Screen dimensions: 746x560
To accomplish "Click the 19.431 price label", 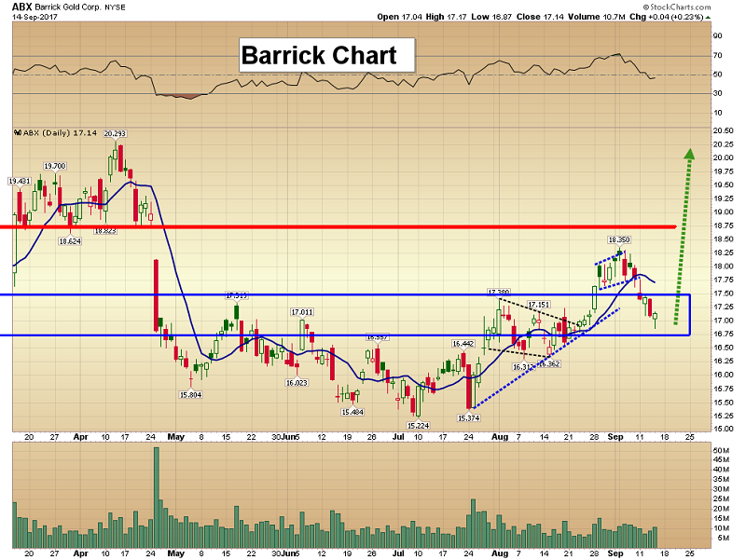I will point(20,181).
